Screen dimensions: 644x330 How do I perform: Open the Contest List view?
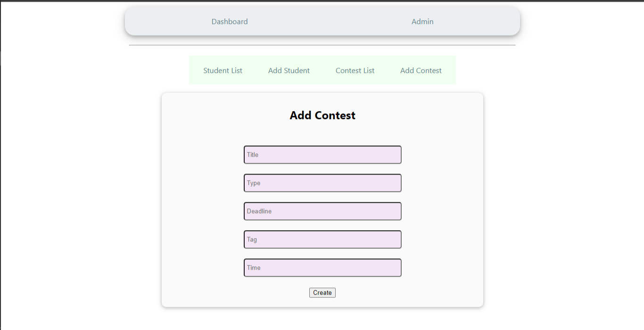(355, 70)
